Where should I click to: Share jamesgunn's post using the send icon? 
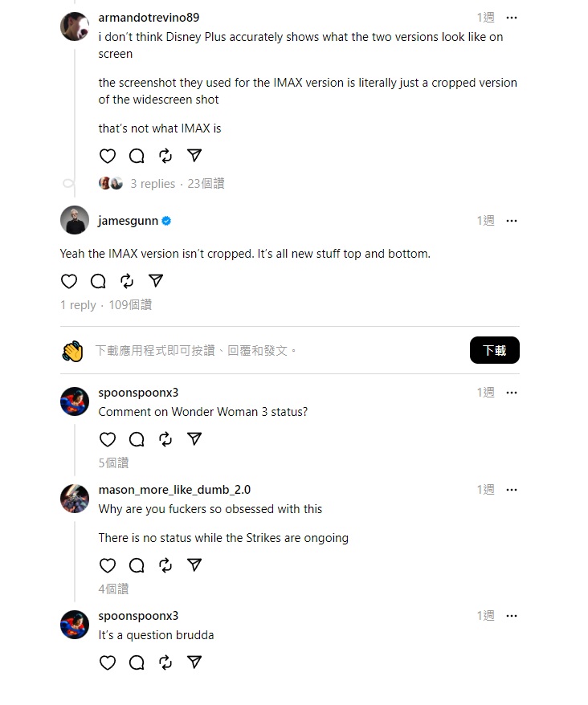point(156,281)
